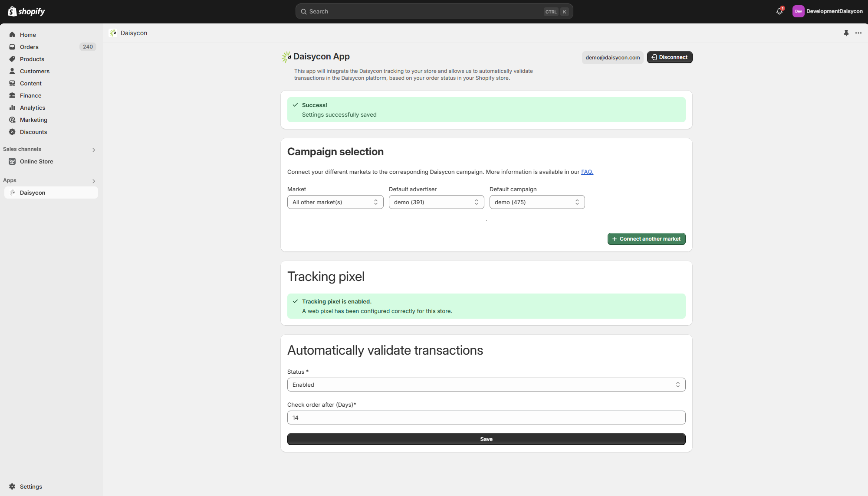
Task: Click the Shopify logo
Action: pos(26,11)
